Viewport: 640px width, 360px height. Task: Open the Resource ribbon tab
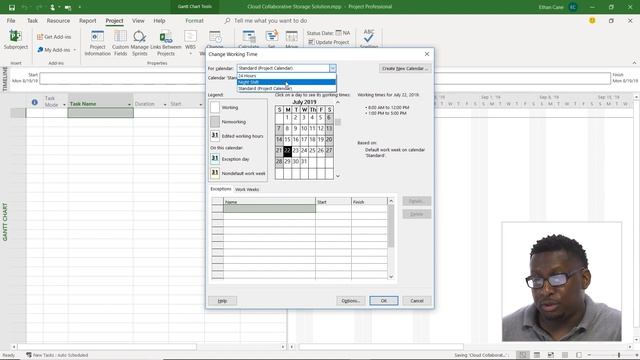pos(58,20)
